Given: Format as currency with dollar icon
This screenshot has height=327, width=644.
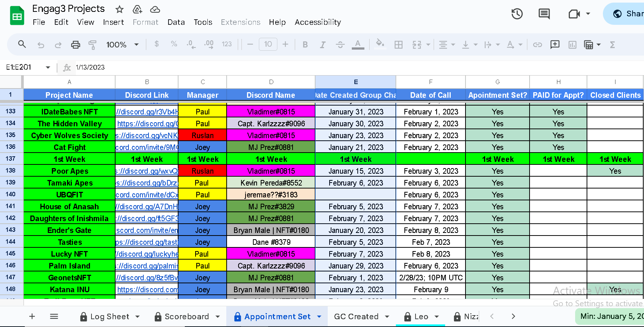Looking at the screenshot, I should point(157,44).
